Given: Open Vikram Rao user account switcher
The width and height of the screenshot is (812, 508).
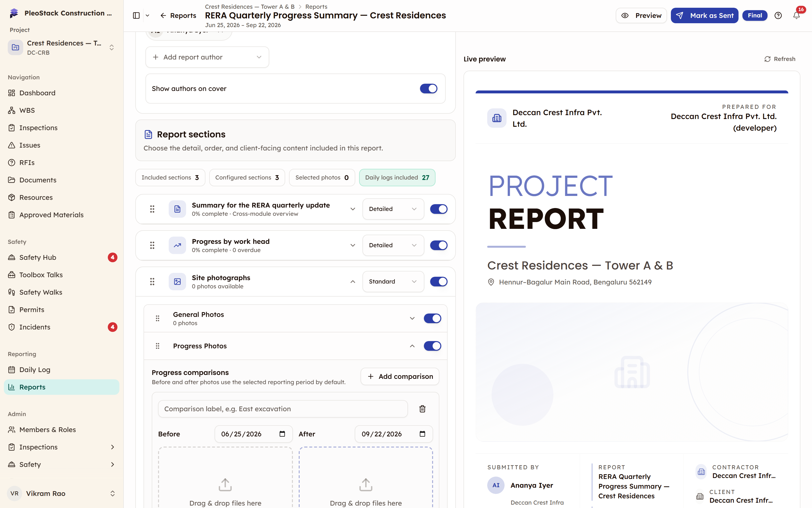Looking at the screenshot, I should pyautogui.click(x=61, y=493).
